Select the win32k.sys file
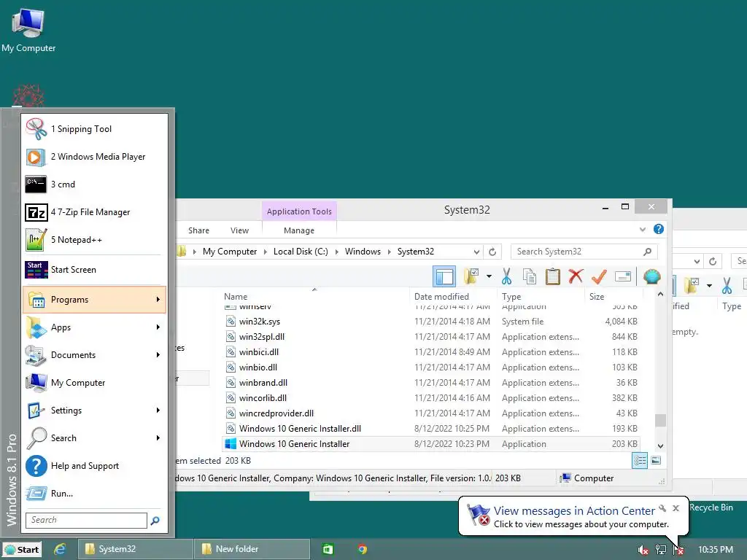This screenshot has width=747, height=560. [431, 322]
